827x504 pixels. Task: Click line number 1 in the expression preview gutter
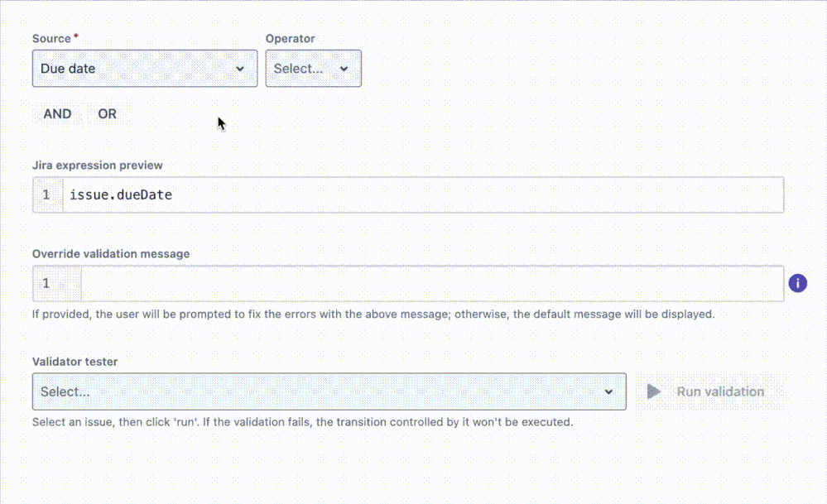[x=46, y=194]
